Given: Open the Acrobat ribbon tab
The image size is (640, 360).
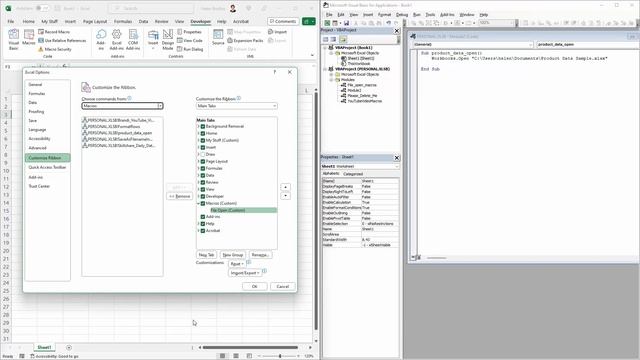Looking at the screenshot, I should 241,21.
